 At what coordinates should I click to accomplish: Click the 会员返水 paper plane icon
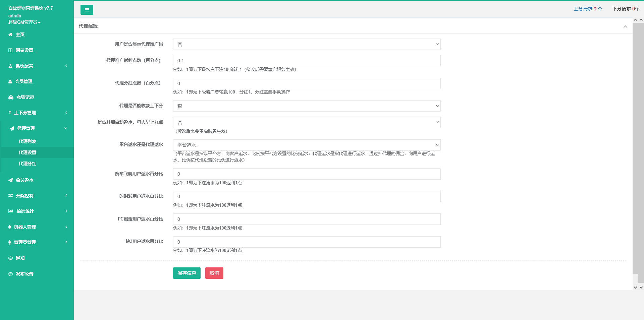pos(11,180)
